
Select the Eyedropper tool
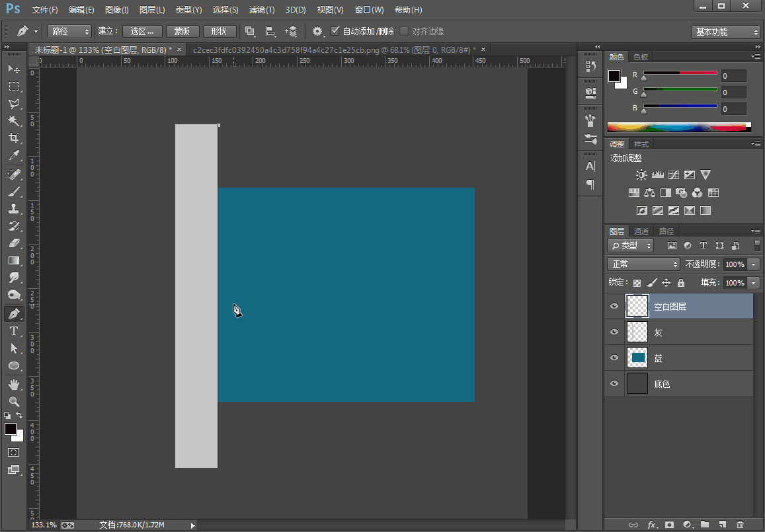(x=13, y=156)
